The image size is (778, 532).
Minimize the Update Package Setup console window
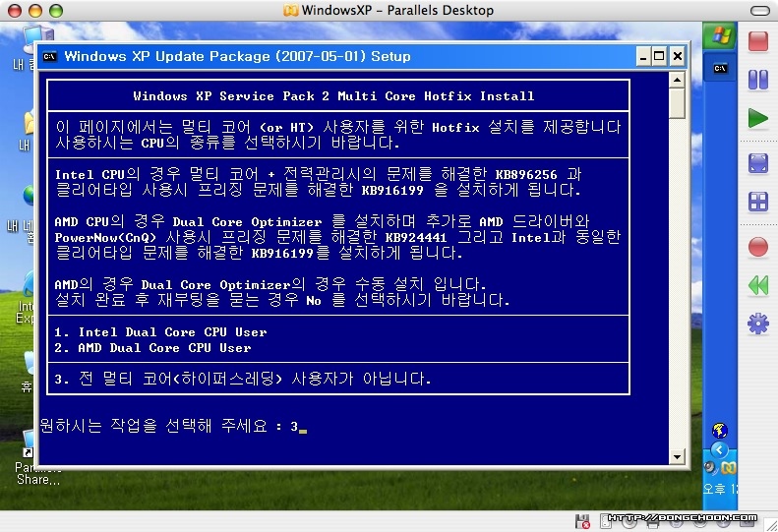(x=643, y=56)
